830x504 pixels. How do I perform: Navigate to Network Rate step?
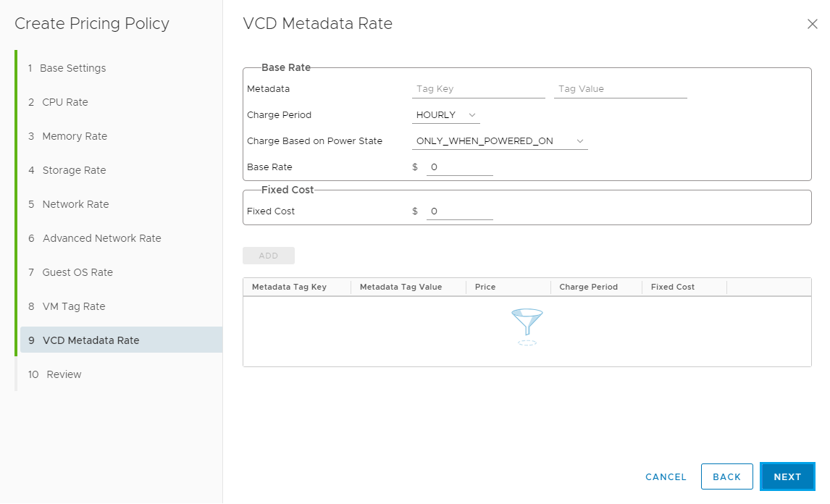(75, 204)
